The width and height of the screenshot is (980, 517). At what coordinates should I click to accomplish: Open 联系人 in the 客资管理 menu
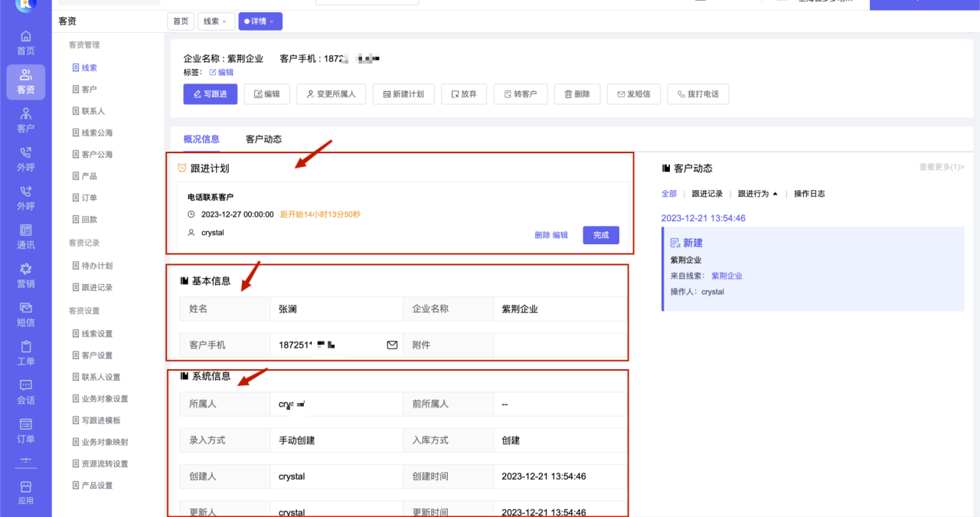(x=89, y=111)
